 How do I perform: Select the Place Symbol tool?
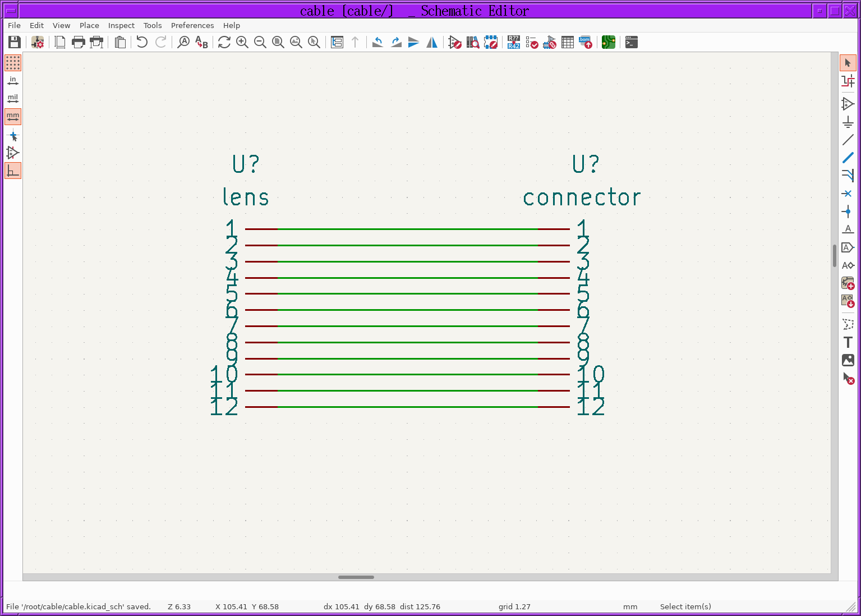(848, 103)
